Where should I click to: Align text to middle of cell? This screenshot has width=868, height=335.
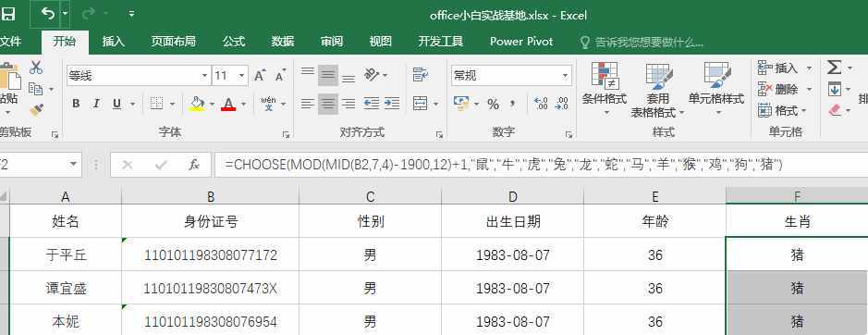tap(328, 76)
